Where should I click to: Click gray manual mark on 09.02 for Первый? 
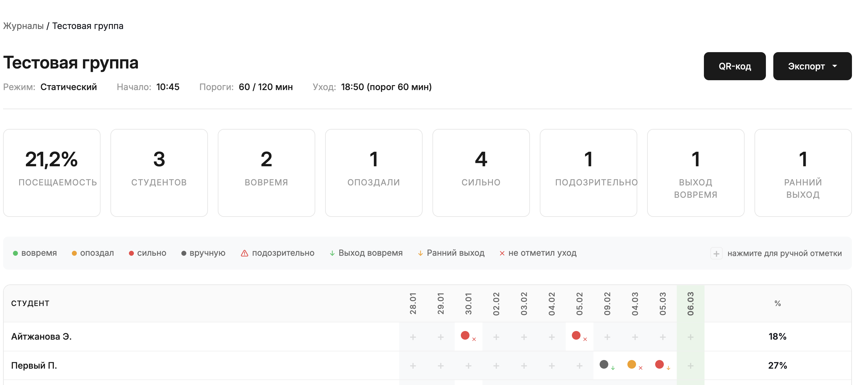[604, 364]
